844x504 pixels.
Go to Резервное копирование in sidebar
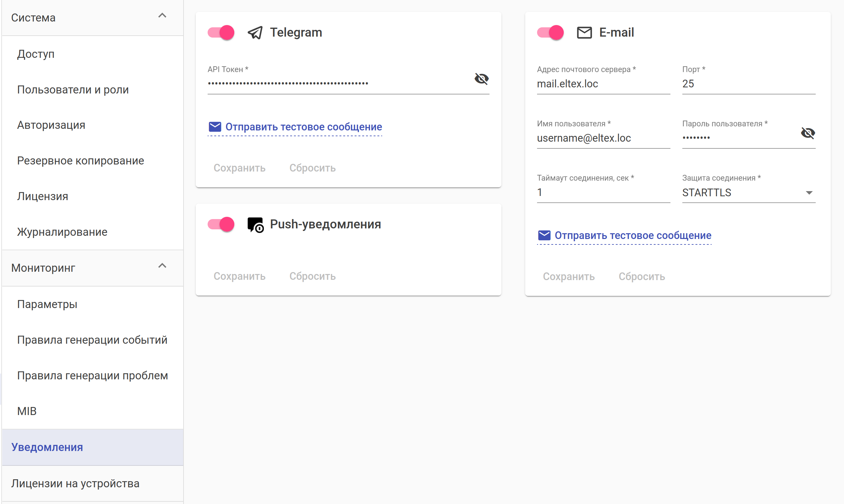click(x=81, y=161)
